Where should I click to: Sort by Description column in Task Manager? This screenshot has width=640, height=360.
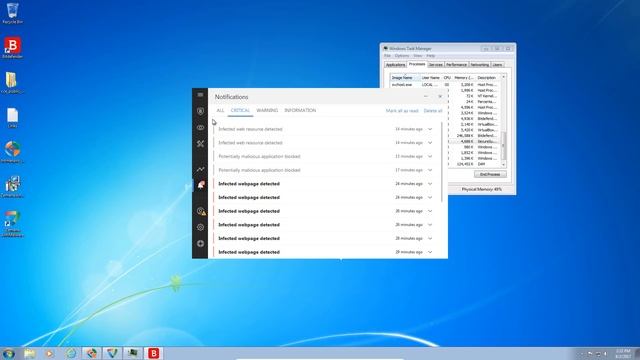487,78
